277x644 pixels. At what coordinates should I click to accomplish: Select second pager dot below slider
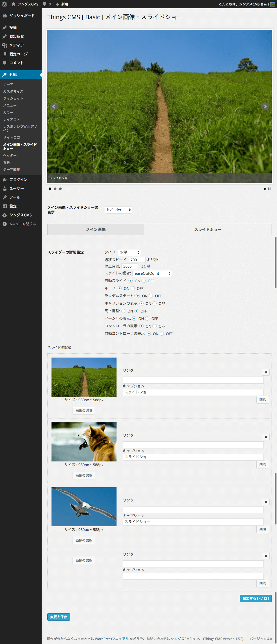(x=55, y=189)
